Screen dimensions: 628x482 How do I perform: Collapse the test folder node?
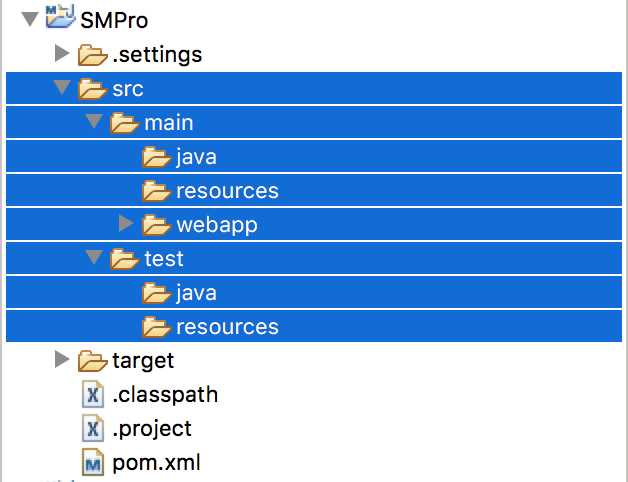coord(94,259)
